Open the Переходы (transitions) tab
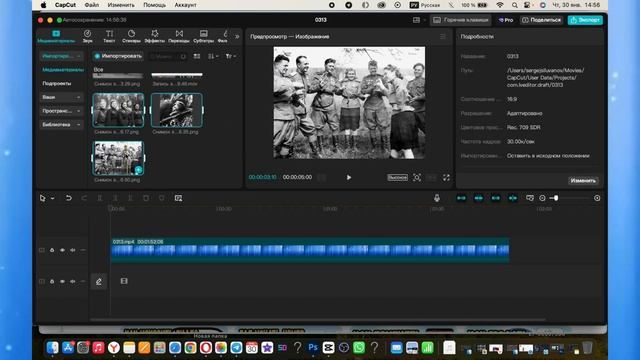The height and width of the screenshot is (360, 640). point(179,36)
